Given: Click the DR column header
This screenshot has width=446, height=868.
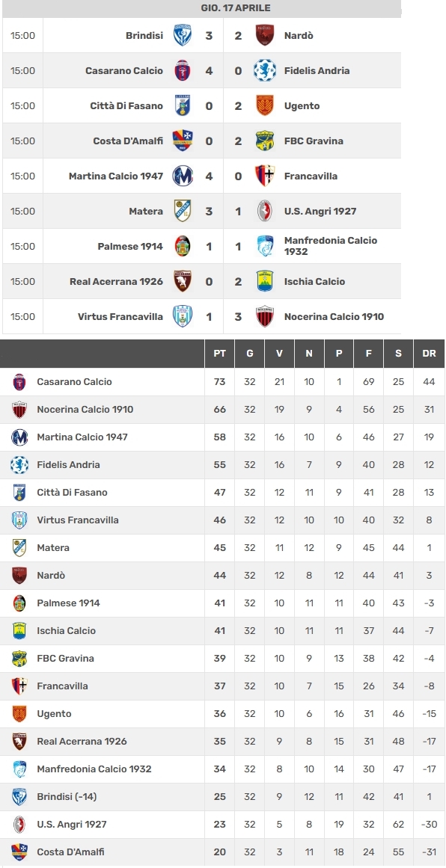Looking at the screenshot, I should [x=429, y=353].
